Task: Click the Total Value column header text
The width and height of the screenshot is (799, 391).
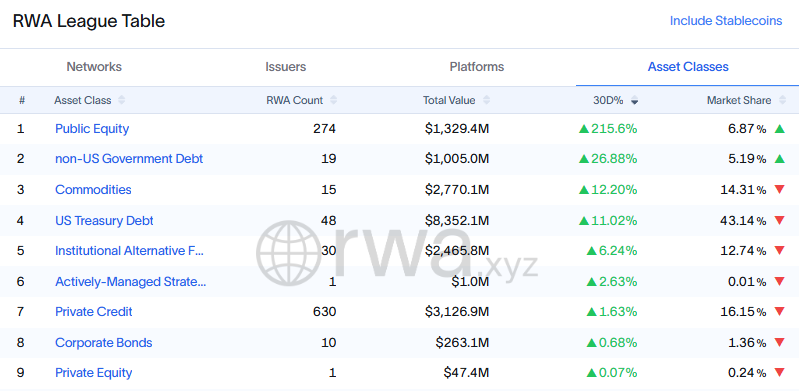Action: pos(449,100)
